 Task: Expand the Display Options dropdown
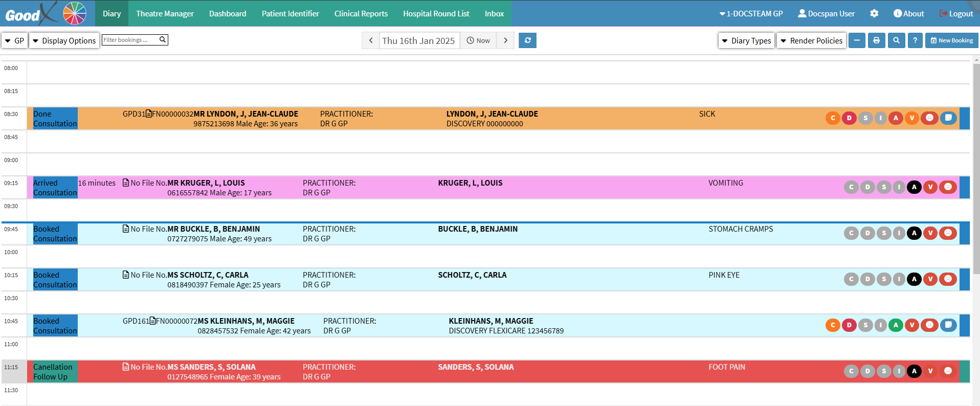click(64, 41)
